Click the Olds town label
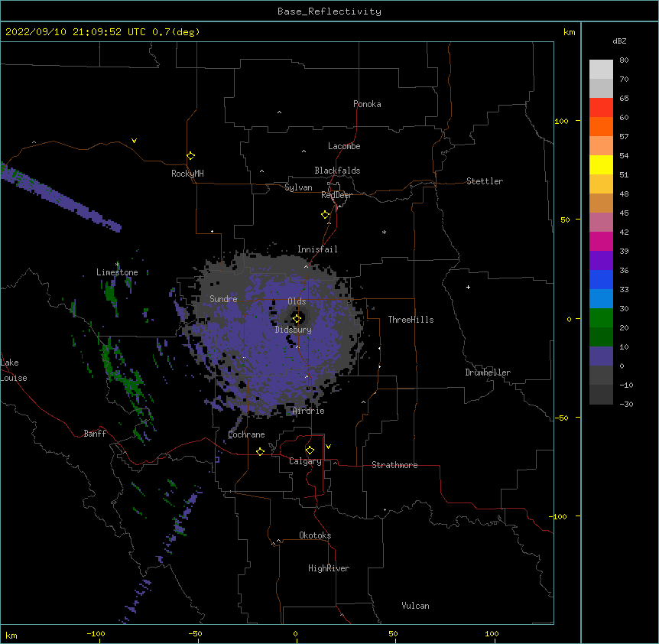Image resolution: width=659 pixels, height=644 pixels. coord(297,301)
